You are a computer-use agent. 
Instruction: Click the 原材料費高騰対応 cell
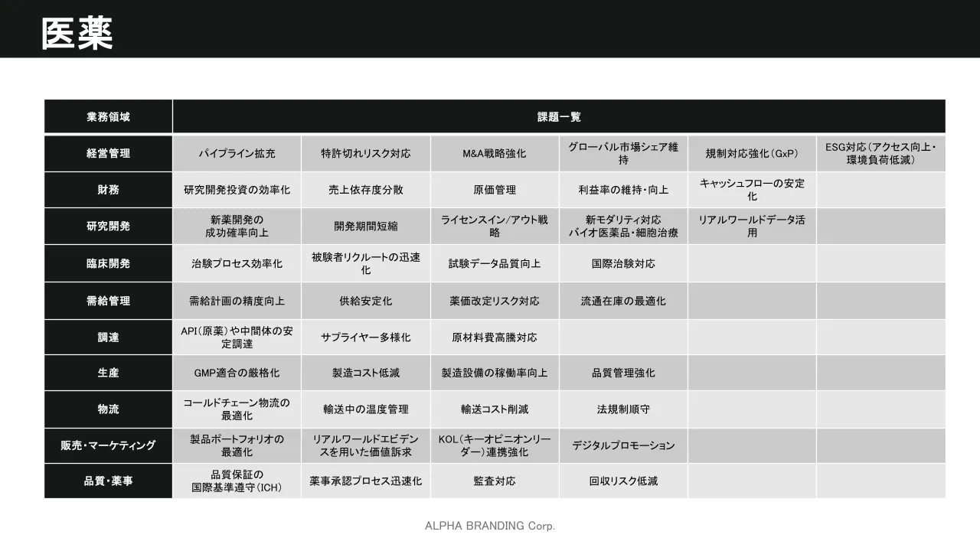coord(495,337)
